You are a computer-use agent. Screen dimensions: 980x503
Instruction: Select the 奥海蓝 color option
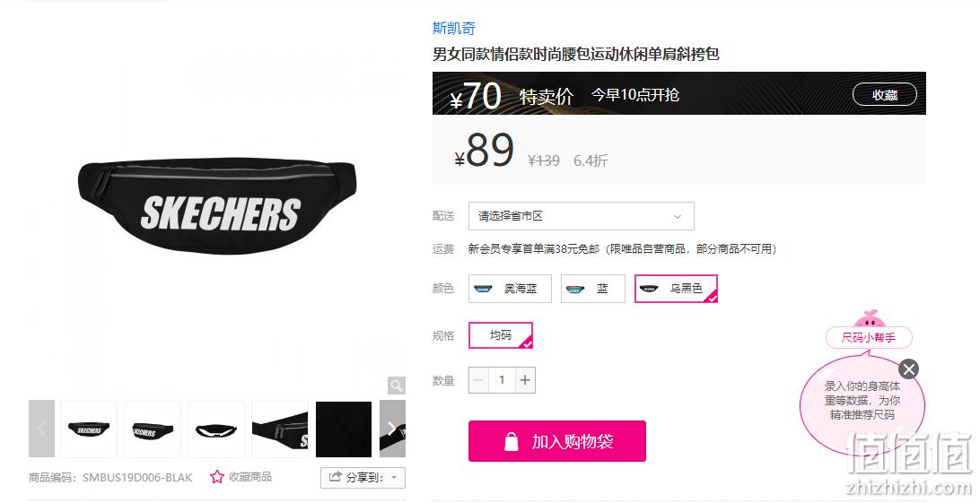(510, 289)
